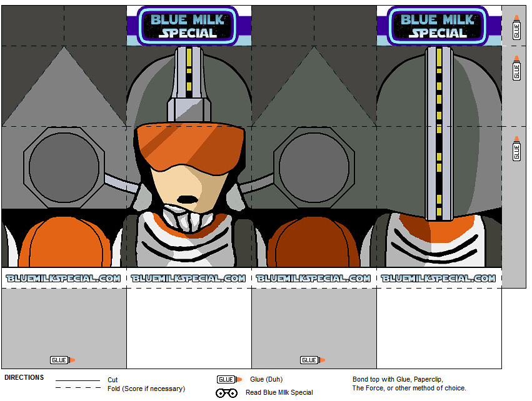Click the second glue bottle icon on right strip

[516, 68]
